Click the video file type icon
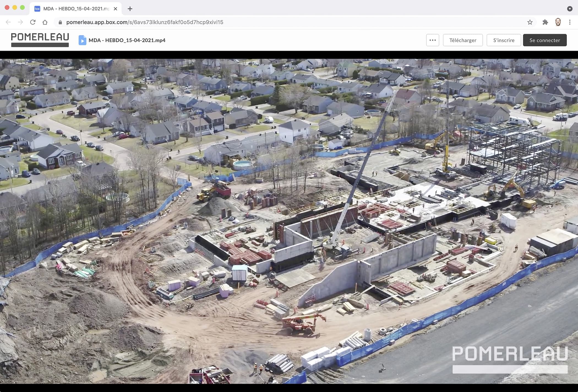This screenshot has height=392, width=578. click(x=82, y=40)
